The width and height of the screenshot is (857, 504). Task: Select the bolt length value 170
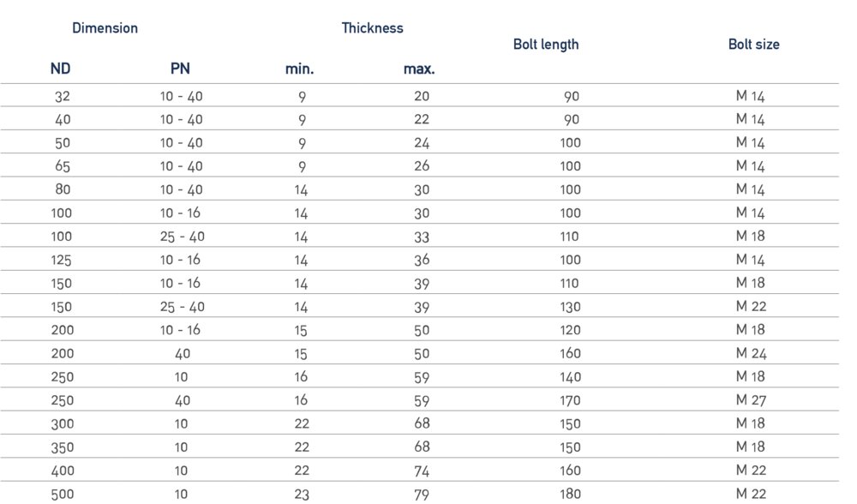coord(570,400)
